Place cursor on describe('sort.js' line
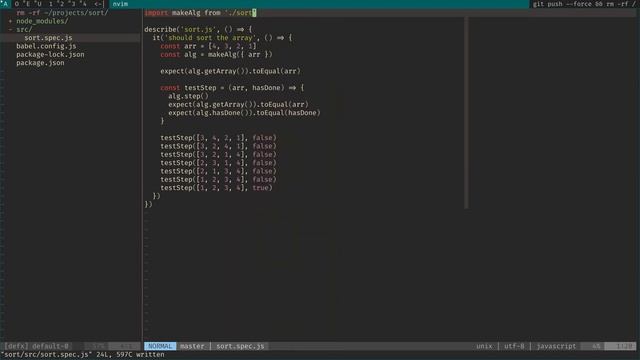The image size is (640, 360). pos(198,29)
